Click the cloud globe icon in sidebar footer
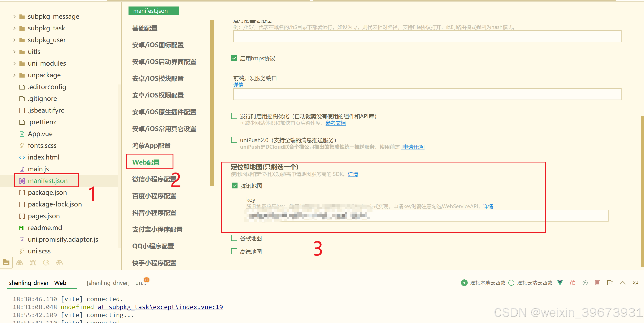This screenshot has height=323, width=644. click(60, 263)
